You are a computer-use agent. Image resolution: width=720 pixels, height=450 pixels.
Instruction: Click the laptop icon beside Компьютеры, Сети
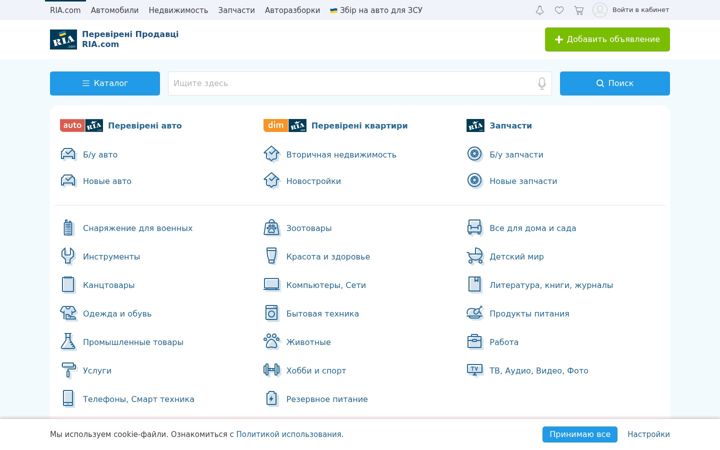tap(271, 284)
